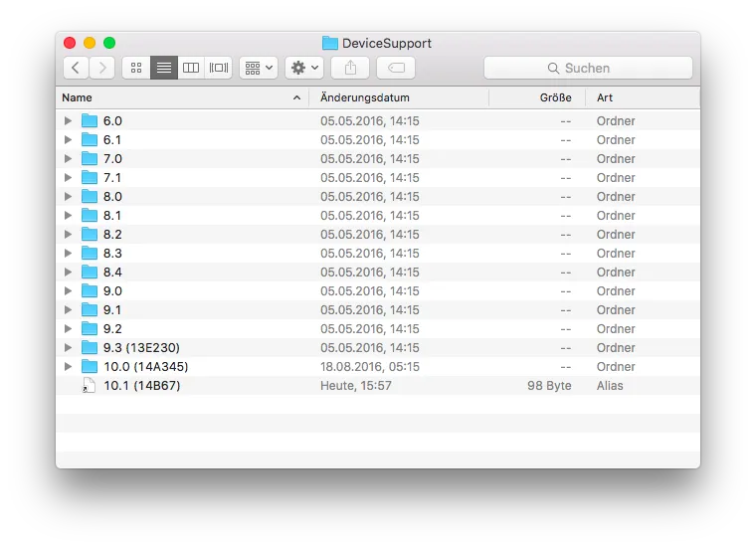
Task: Select the folder name 9.0
Action: [112, 291]
